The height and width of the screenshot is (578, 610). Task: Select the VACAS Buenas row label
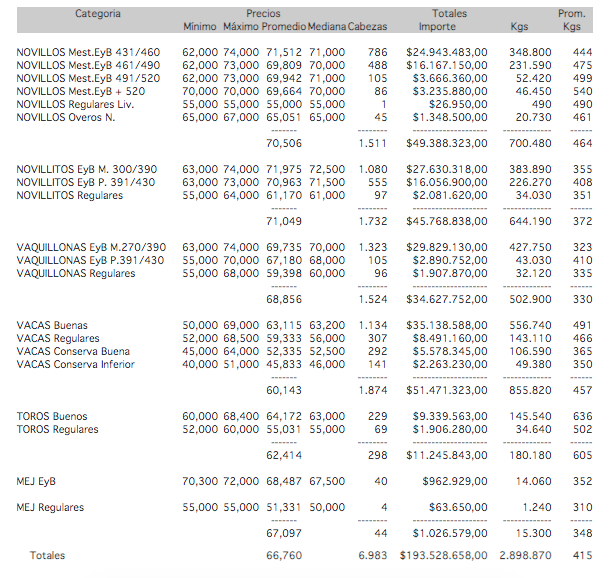[x=52, y=326]
